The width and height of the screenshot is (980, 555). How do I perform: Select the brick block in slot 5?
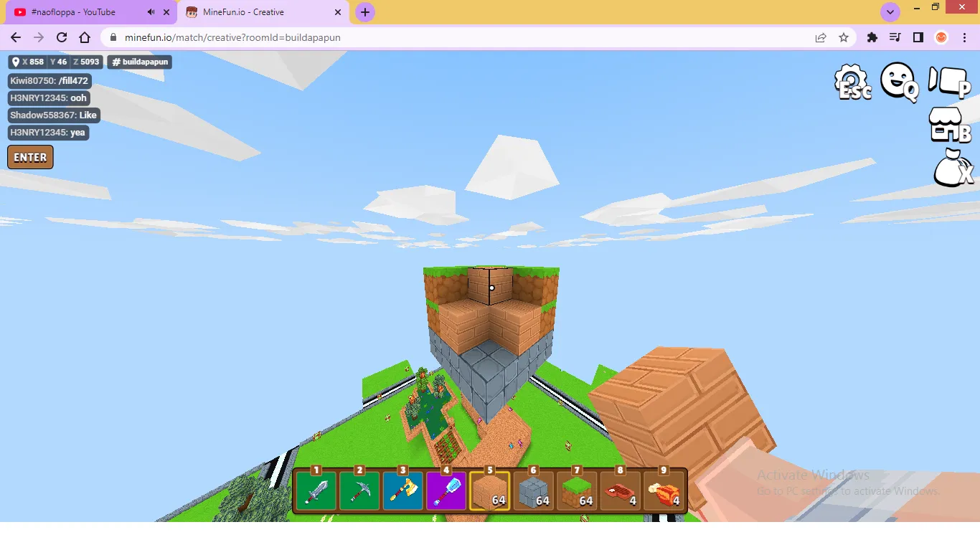490,490
